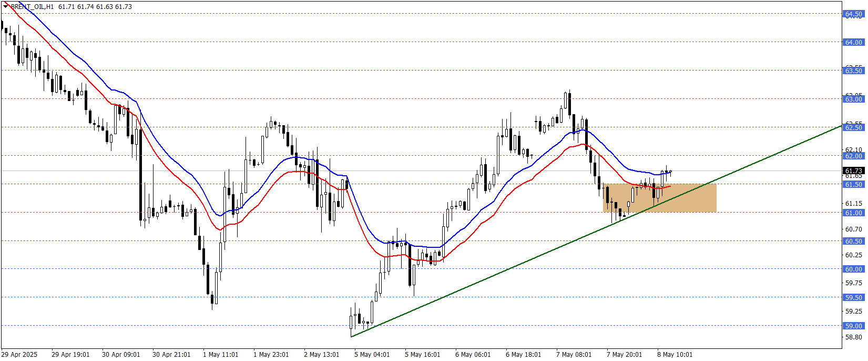
Task: Select the orange rectangle support zone
Action: [659, 198]
